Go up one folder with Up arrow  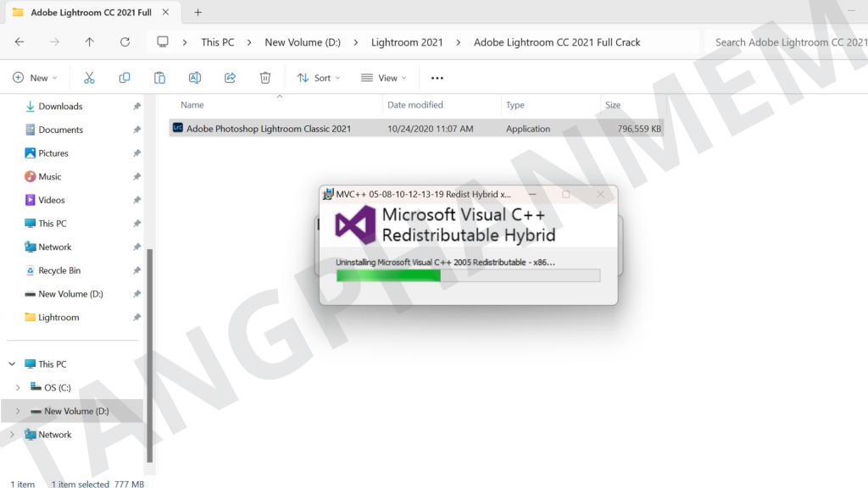(90, 42)
